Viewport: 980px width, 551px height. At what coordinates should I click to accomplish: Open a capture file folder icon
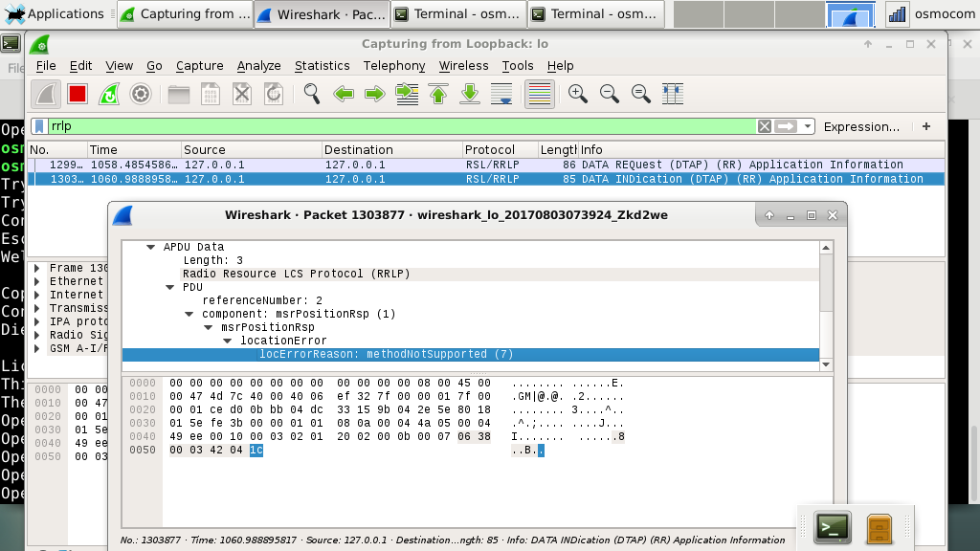click(179, 95)
